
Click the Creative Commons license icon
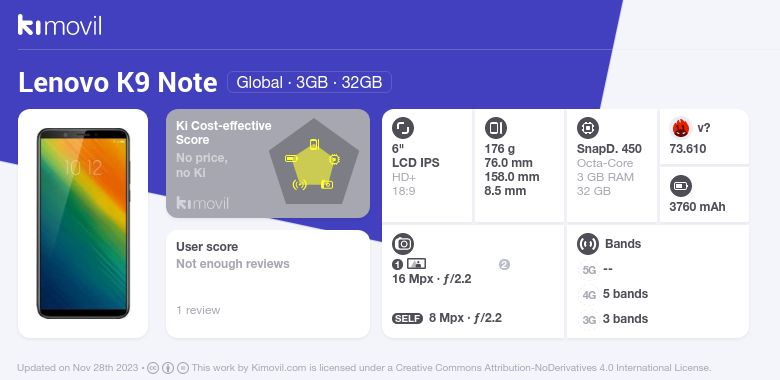coord(153,368)
